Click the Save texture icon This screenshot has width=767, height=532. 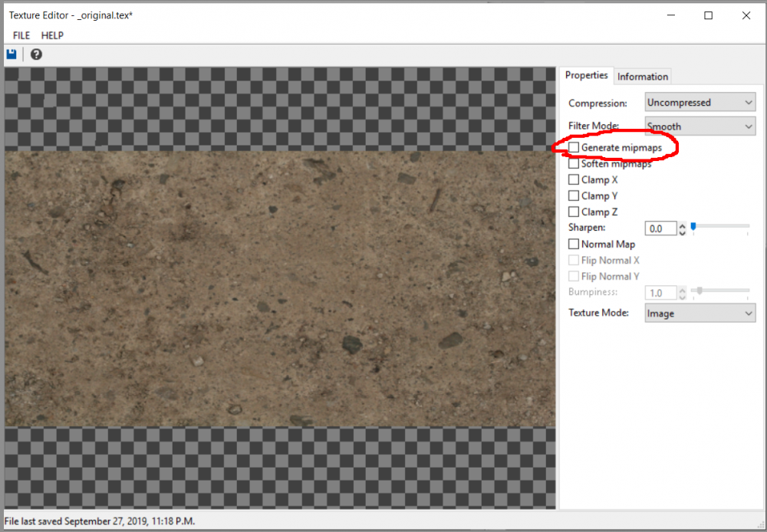11,54
